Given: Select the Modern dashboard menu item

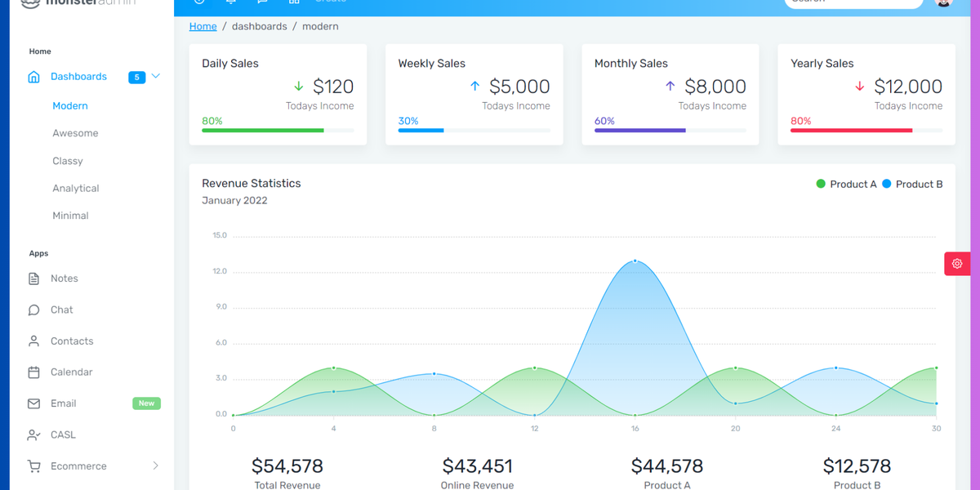Looking at the screenshot, I should [70, 105].
